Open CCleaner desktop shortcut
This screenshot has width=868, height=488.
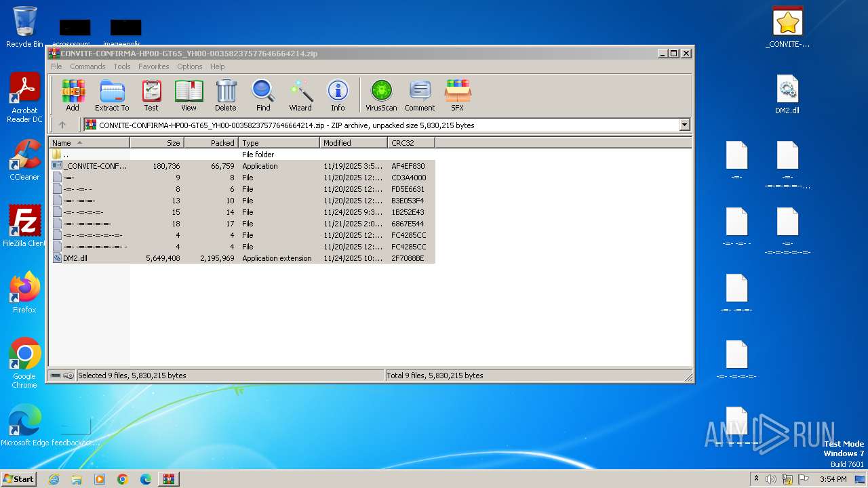click(24, 160)
